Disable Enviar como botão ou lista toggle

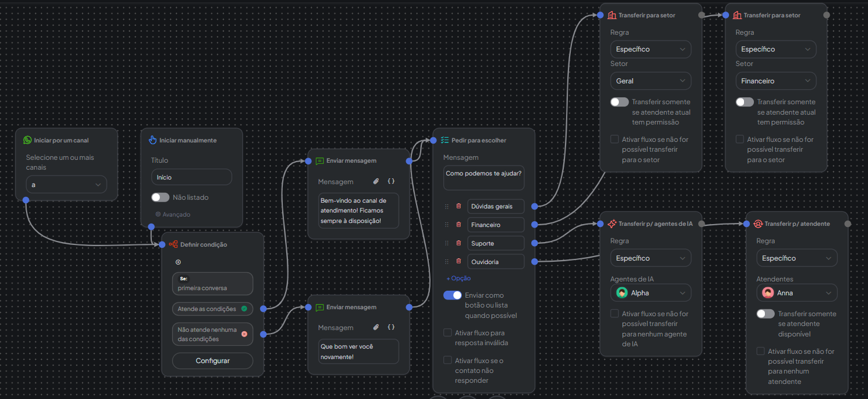pyautogui.click(x=453, y=295)
